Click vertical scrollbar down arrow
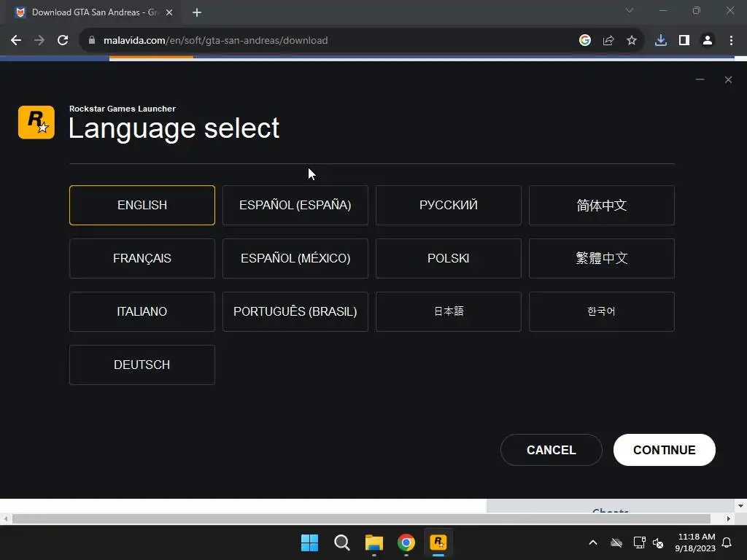The height and width of the screenshot is (560, 747). point(740,505)
